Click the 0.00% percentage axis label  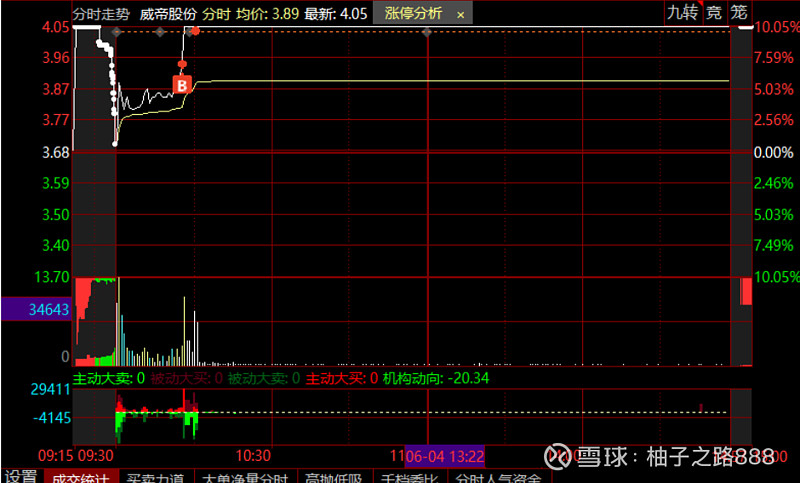773,152
